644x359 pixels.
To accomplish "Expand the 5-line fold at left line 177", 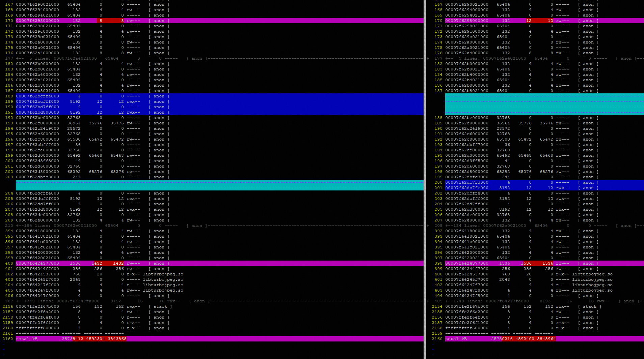I will pos(219,58).
